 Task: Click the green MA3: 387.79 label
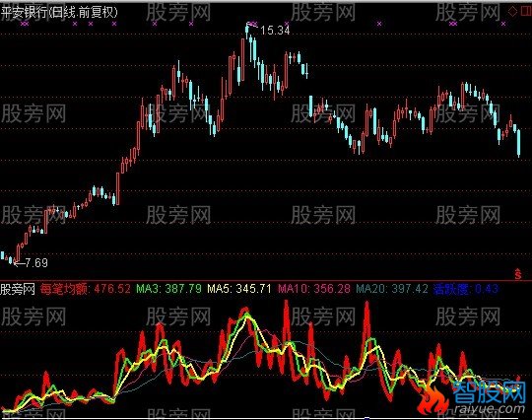click(x=168, y=289)
